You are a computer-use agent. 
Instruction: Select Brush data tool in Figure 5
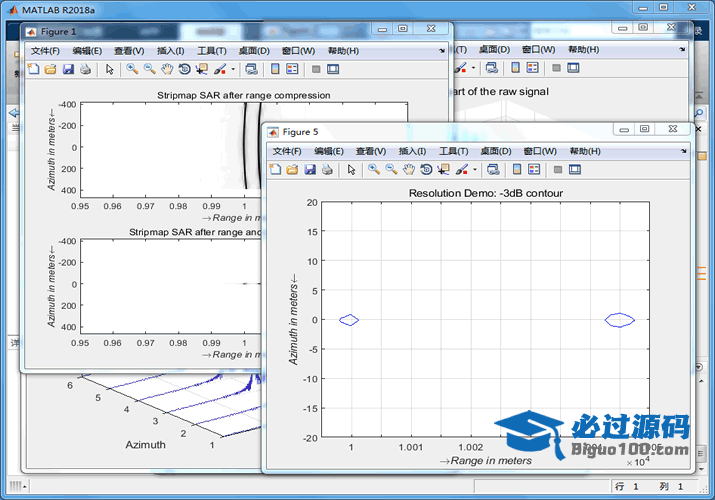[461, 170]
